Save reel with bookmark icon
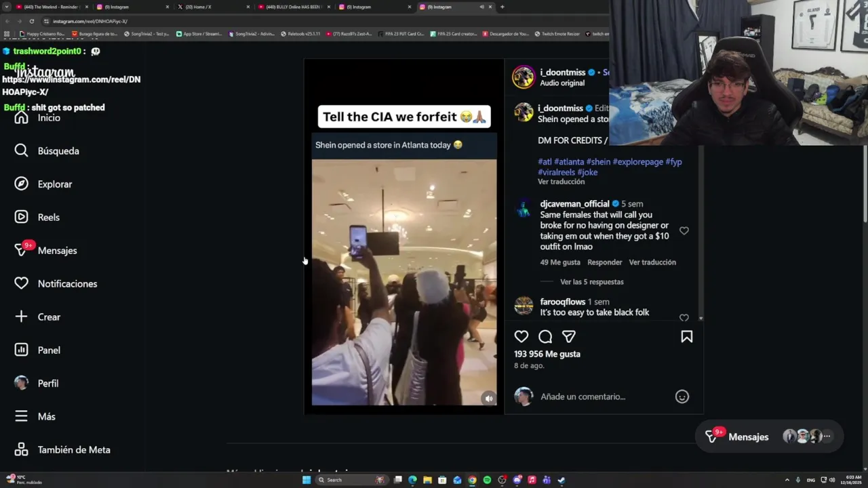 [x=687, y=337]
